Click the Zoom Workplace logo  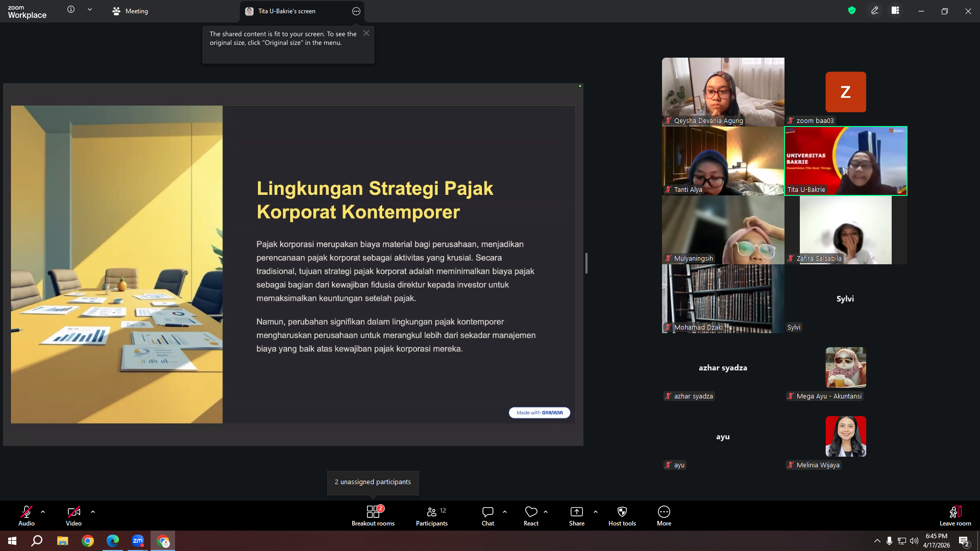pyautogui.click(x=27, y=12)
